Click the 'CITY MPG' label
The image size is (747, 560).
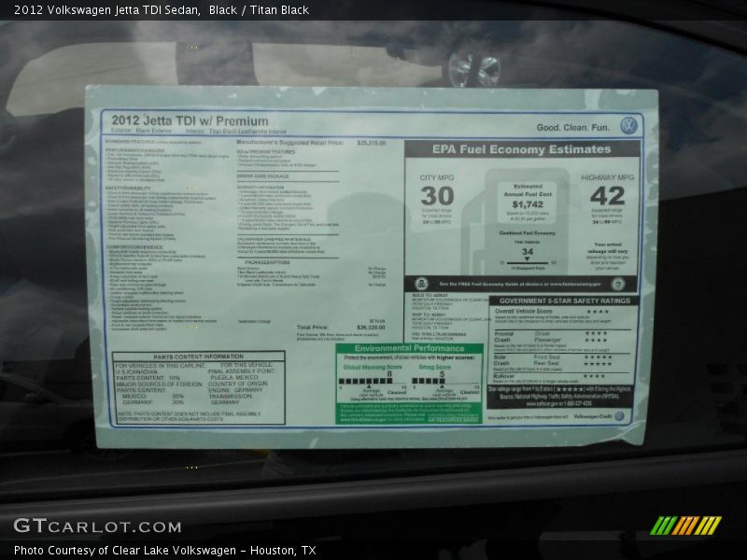pyautogui.click(x=437, y=177)
